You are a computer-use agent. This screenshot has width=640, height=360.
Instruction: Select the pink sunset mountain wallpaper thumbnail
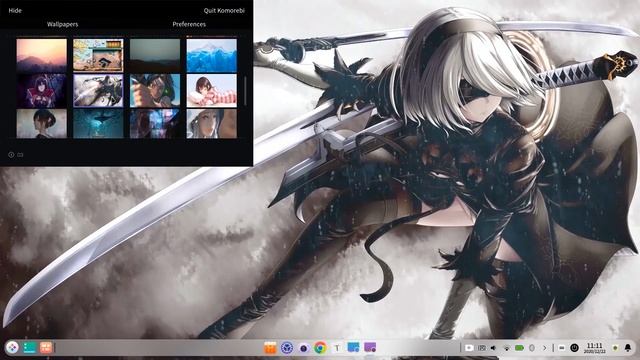42,56
